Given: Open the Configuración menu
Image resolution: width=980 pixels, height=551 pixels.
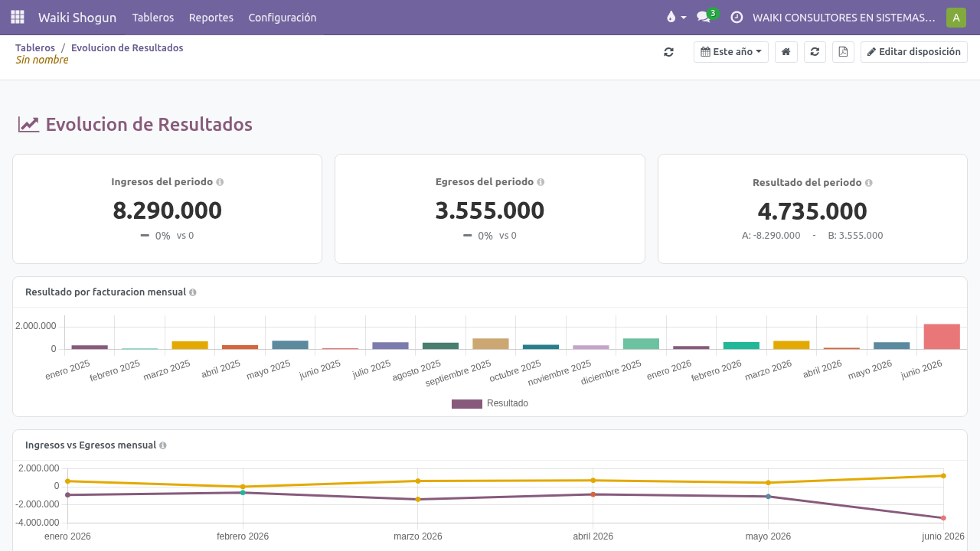Looking at the screenshot, I should point(283,17).
